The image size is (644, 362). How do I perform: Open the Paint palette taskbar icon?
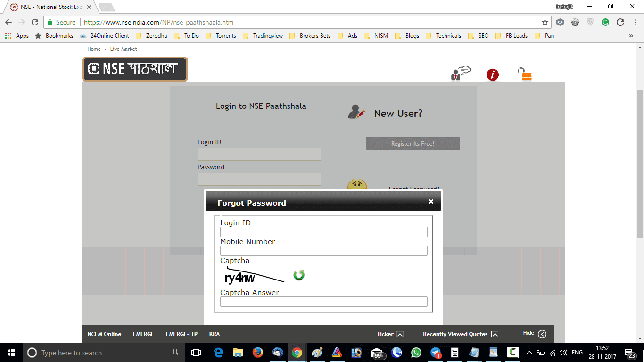tap(317, 353)
